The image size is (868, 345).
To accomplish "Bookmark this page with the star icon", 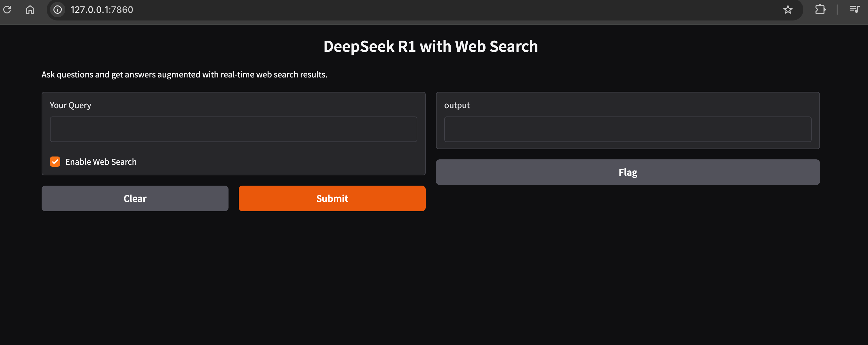I will click(x=788, y=9).
